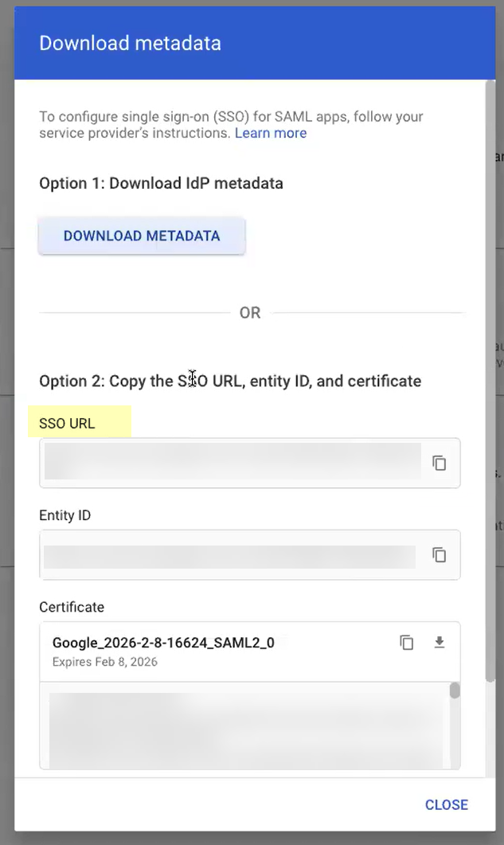The image size is (504, 845).
Task: Select the Entity ID input field
Action: point(231,554)
